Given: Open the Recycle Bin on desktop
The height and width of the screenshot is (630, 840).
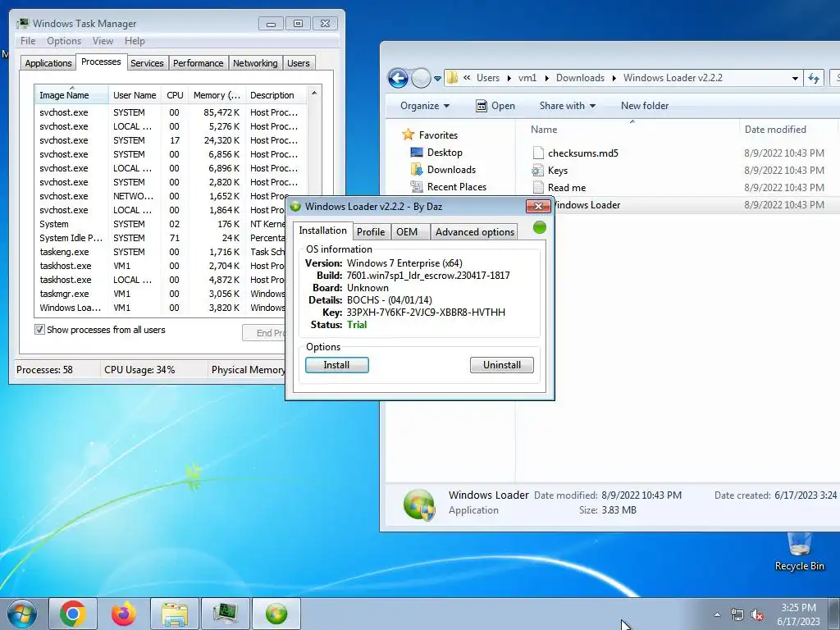Looking at the screenshot, I should (x=799, y=552).
